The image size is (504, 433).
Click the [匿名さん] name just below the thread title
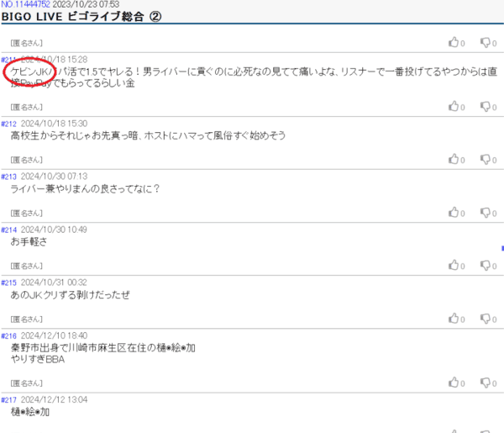pyautogui.click(x=26, y=43)
